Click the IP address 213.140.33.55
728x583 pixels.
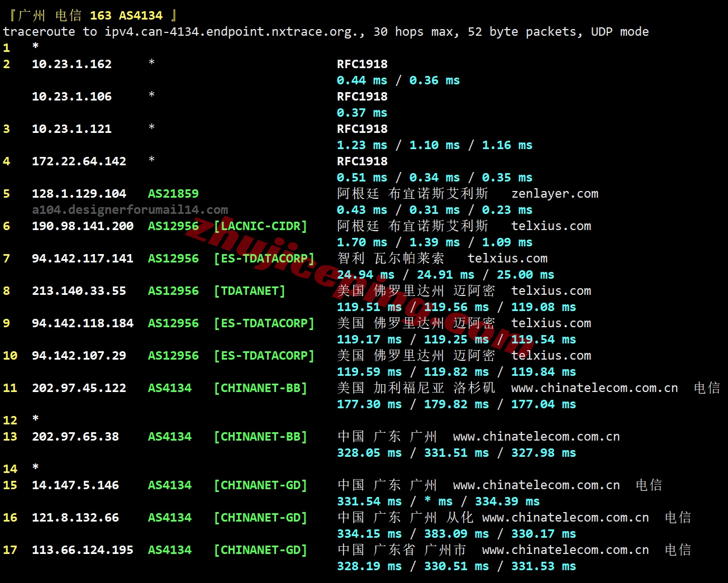(x=79, y=291)
